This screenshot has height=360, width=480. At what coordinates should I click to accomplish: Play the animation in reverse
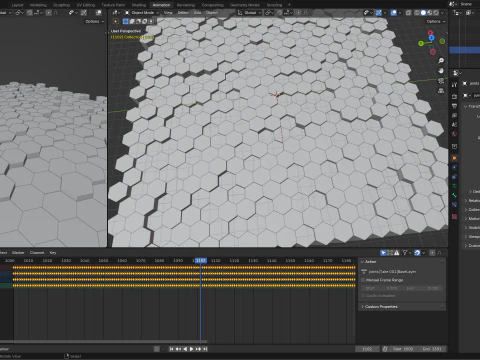185,349
